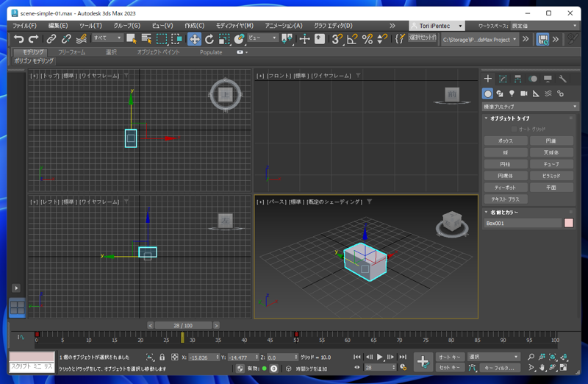The width and height of the screenshot is (588, 384).
Task: Enable the オート グリッド checkbox
Action: click(x=514, y=129)
